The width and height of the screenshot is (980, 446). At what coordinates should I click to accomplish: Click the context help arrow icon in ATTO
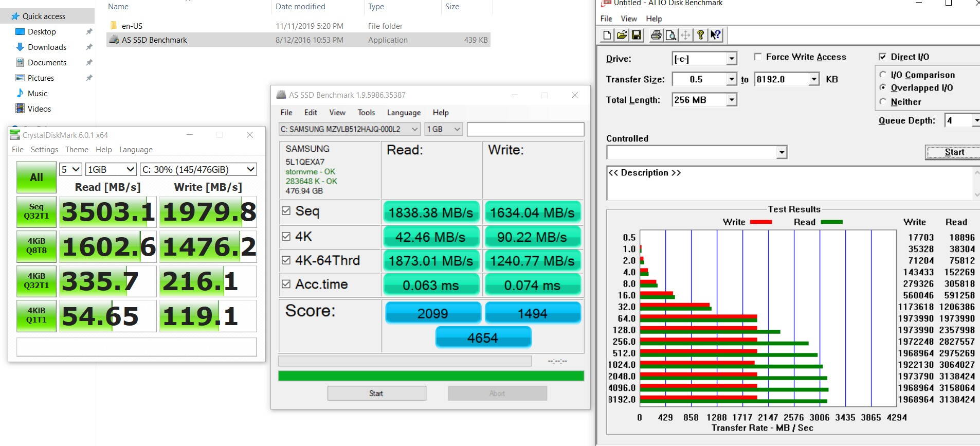point(715,35)
